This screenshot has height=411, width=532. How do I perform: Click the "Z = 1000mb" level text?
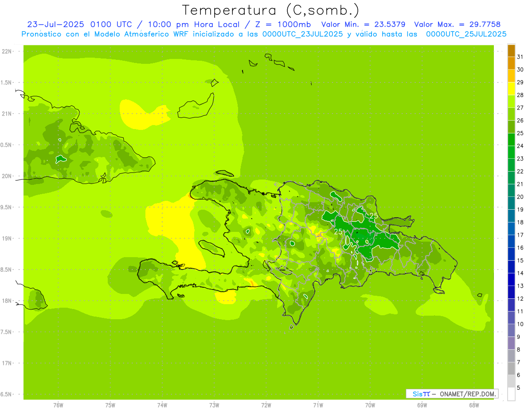pos(283,24)
